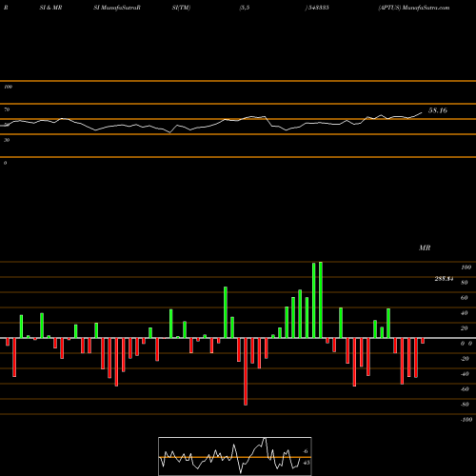Image resolution: width=476 pixels, height=476 pixels.
Task: Click the MR axis label -40
Action: pos(465,374)
